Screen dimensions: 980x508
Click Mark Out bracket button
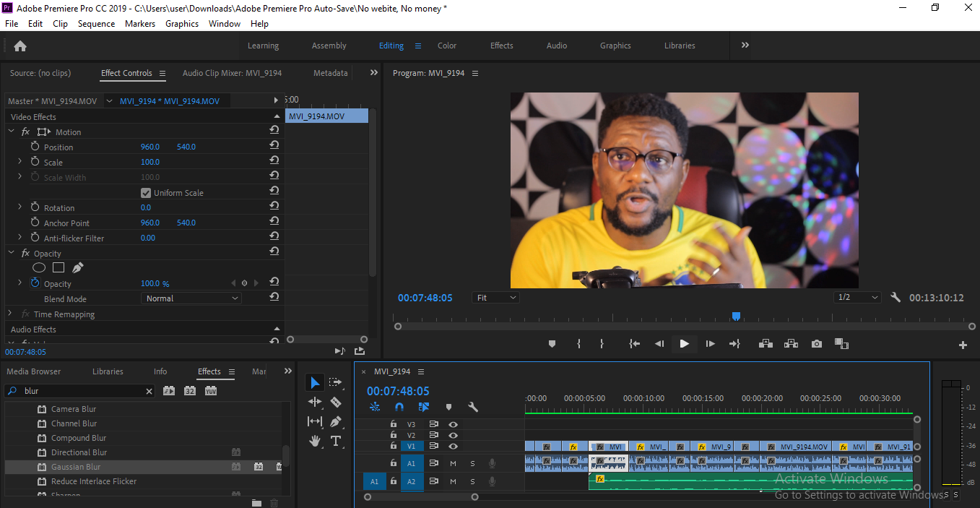point(602,344)
